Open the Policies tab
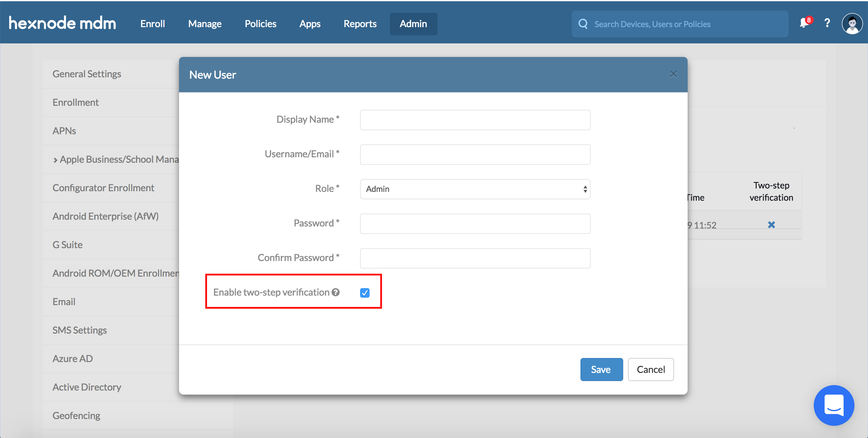The image size is (868, 438). click(260, 24)
